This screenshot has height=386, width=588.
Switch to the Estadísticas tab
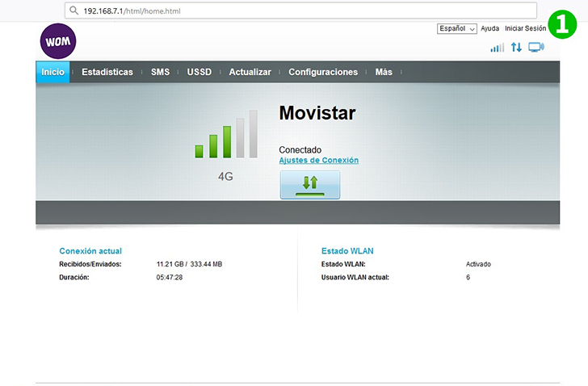coord(107,72)
